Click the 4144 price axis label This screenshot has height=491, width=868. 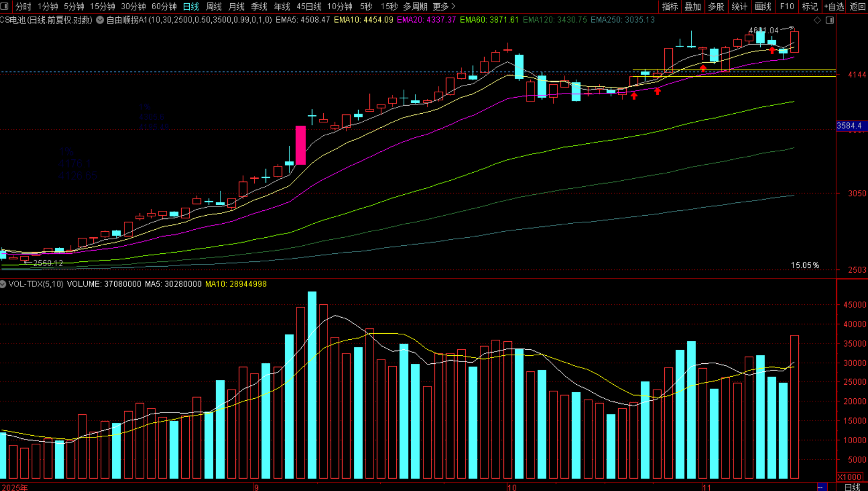tap(857, 75)
